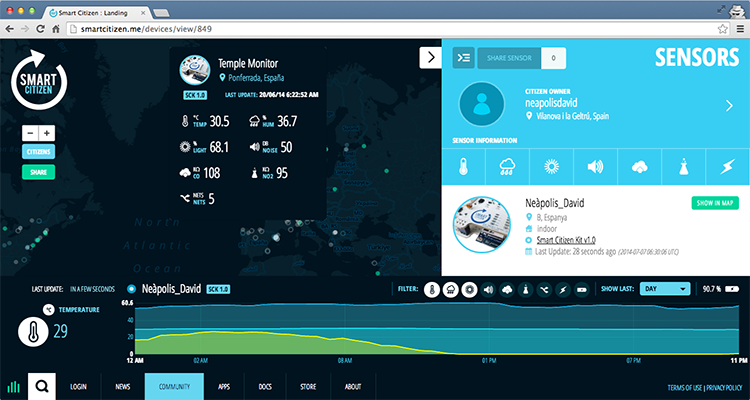The width and height of the screenshot is (750, 400).
Task: Select the Smart Citizen : Landing tab
Action: 97,13
